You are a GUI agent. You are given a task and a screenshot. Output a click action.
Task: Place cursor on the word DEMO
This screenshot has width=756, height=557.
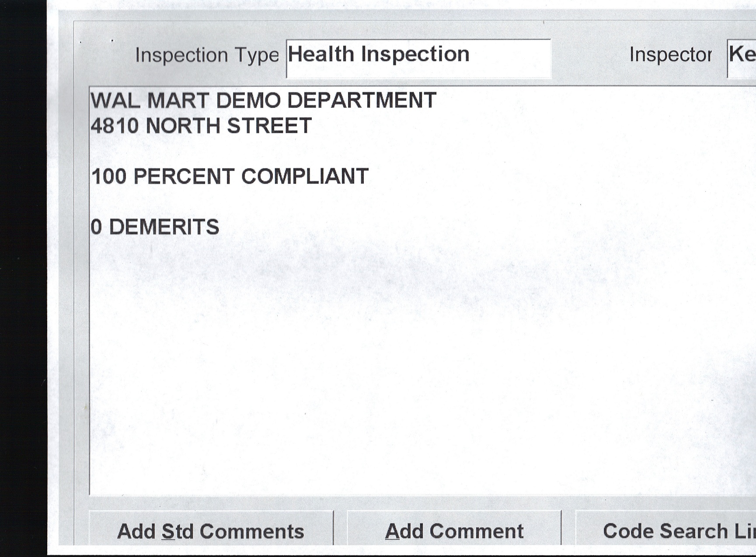(248, 100)
